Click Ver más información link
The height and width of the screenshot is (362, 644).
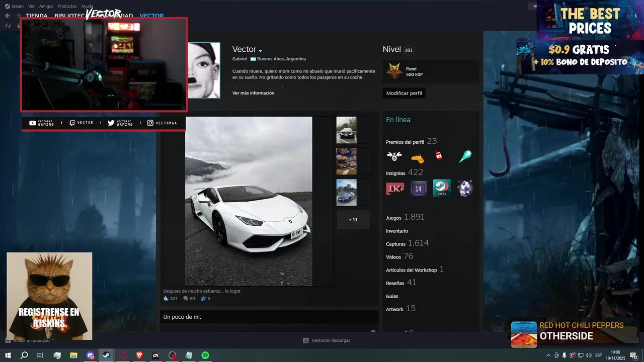click(x=253, y=93)
